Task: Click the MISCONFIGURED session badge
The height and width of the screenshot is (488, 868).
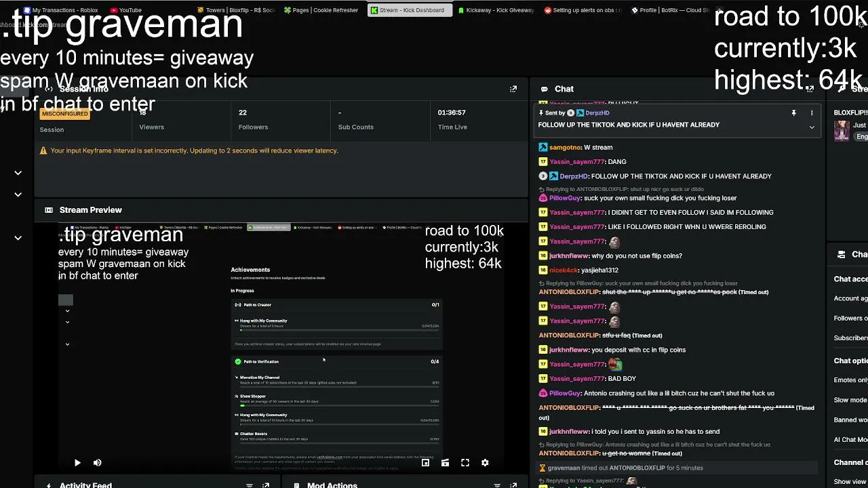Action: [65, 114]
